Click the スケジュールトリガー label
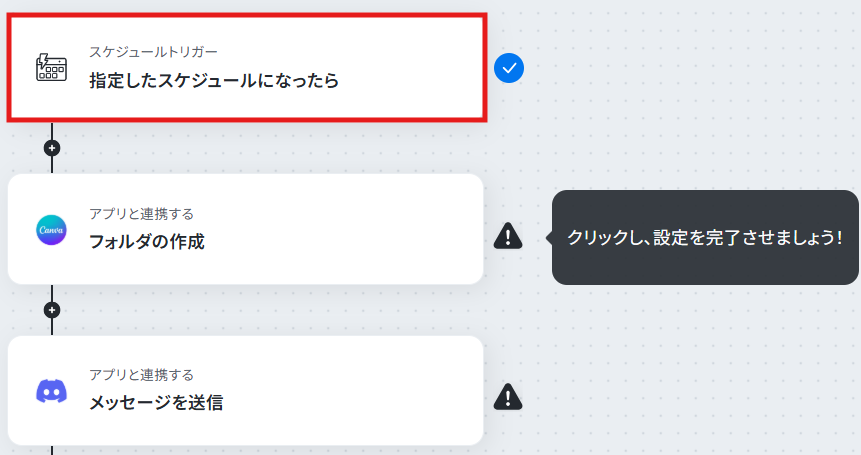Screen dimensions: 861x455 [153, 52]
